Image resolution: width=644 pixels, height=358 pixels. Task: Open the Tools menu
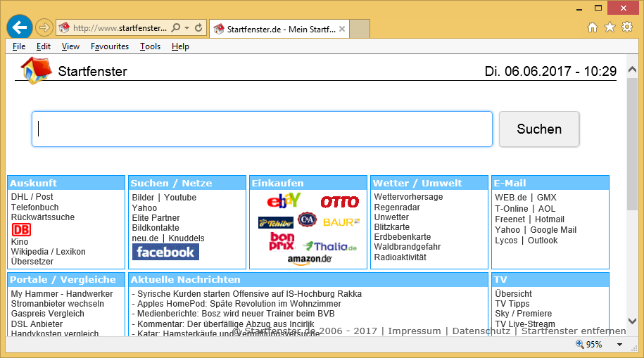pyautogui.click(x=150, y=46)
